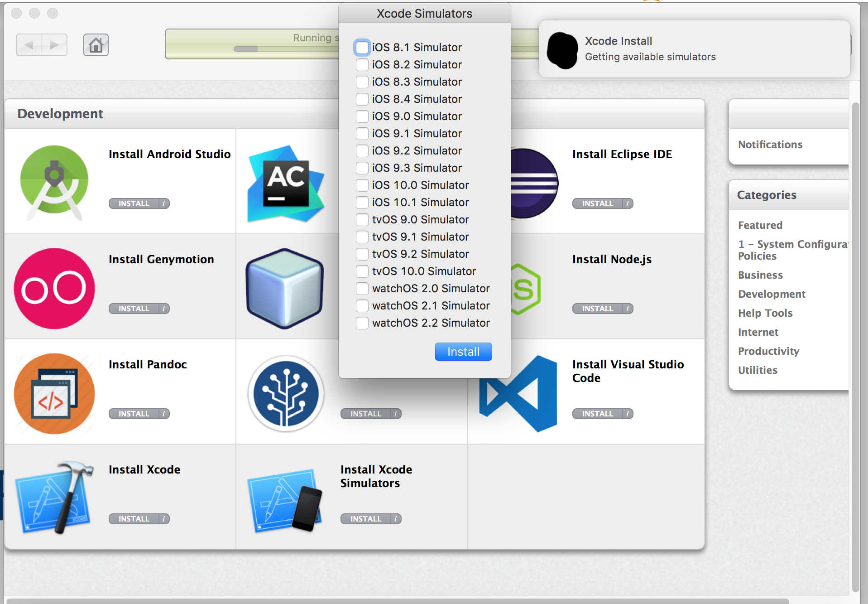868x604 pixels.
Task: Open info for Node.js install
Action: (x=628, y=309)
